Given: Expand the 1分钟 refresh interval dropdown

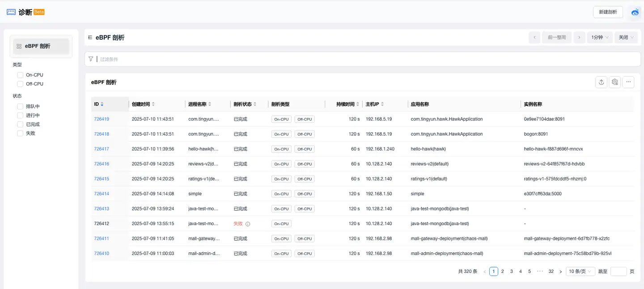Looking at the screenshot, I should click(x=600, y=38).
